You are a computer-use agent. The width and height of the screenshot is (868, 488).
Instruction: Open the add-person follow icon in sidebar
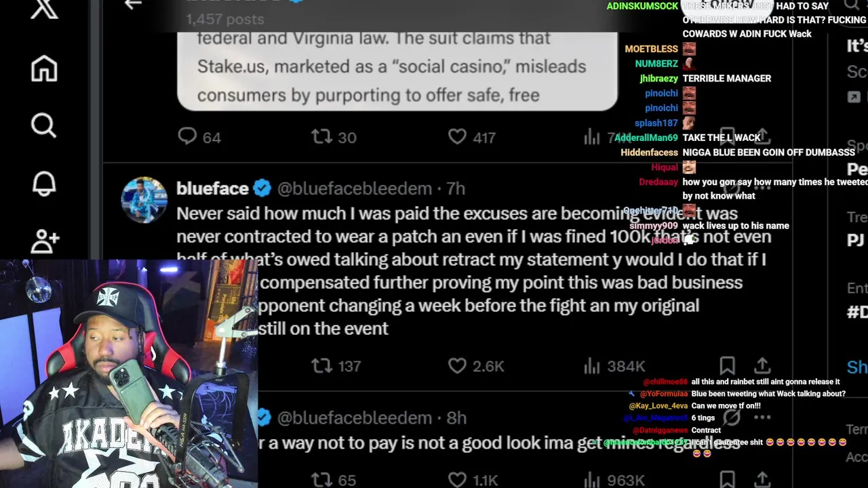(x=45, y=241)
